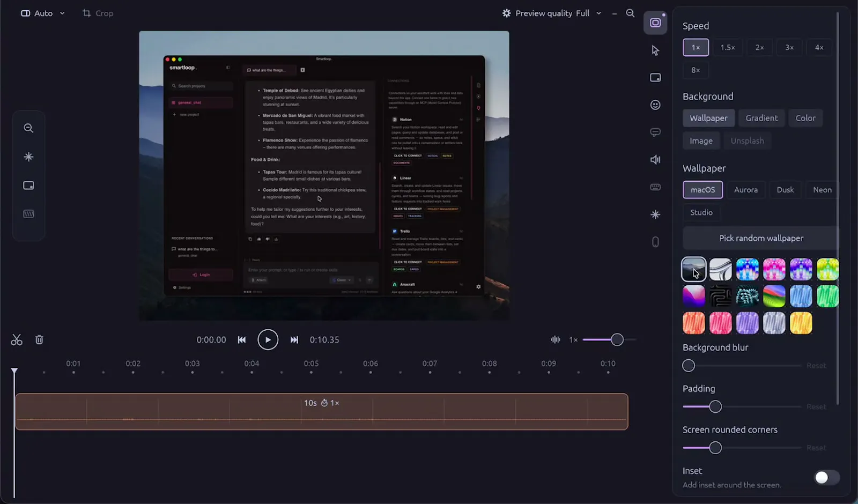Set speed to 8x
The height and width of the screenshot is (504, 858).
point(696,70)
